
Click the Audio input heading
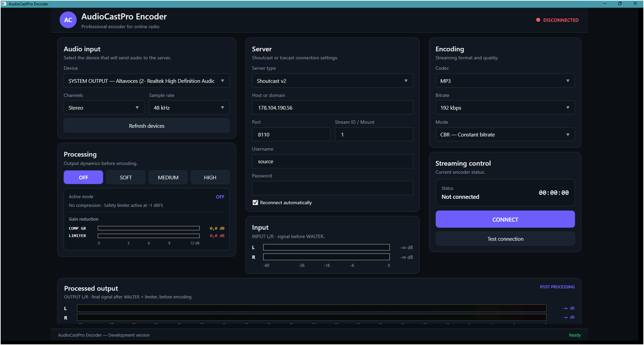pyautogui.click(x=82, y=49)
